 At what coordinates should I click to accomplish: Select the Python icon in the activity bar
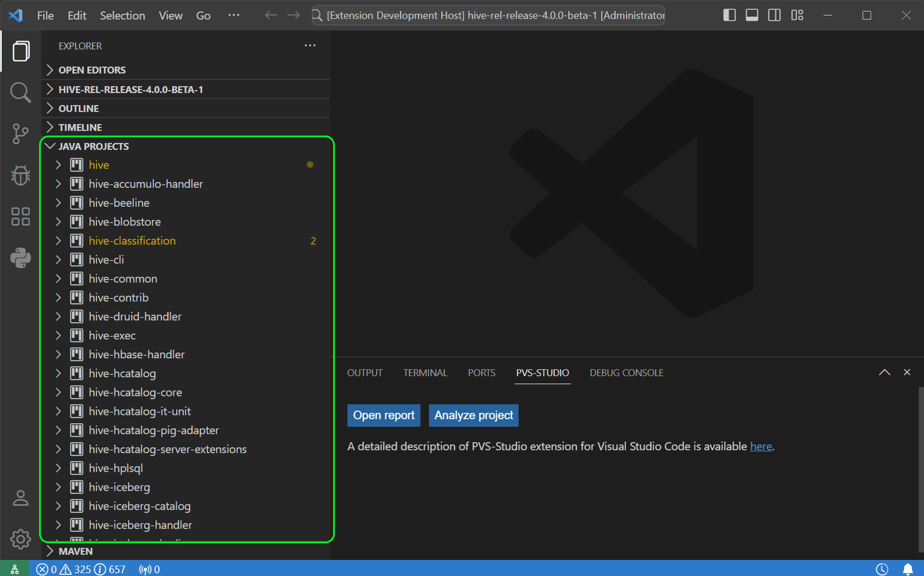click(21, 258)
